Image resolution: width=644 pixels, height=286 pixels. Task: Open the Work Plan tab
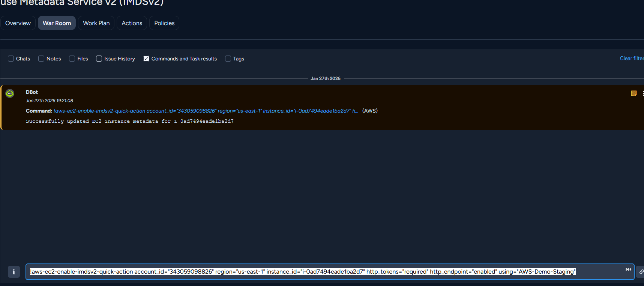96,23
